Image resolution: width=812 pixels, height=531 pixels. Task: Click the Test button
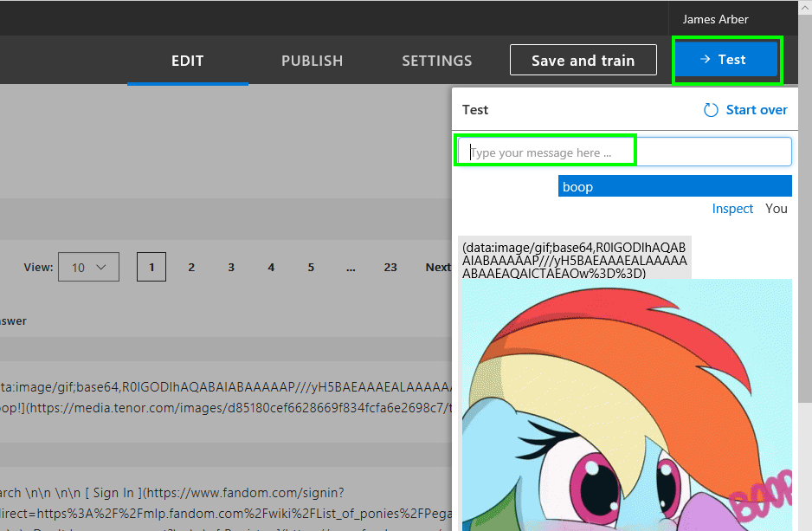click(x=727, y=60)
